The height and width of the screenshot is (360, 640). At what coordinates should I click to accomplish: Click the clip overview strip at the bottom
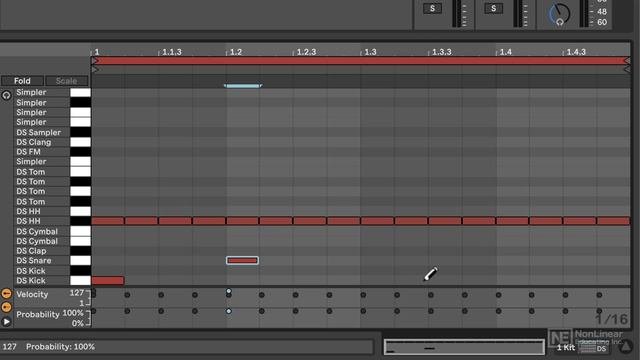(x=464, y=347)
